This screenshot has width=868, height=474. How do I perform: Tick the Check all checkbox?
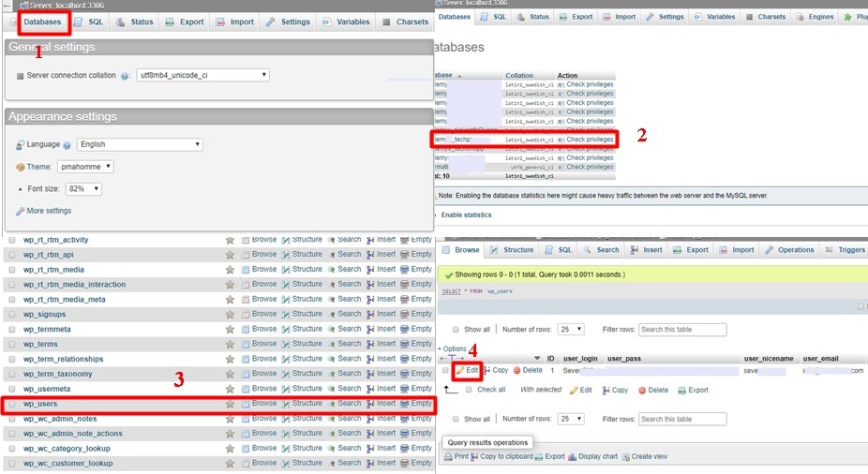(x=469, y=390)
